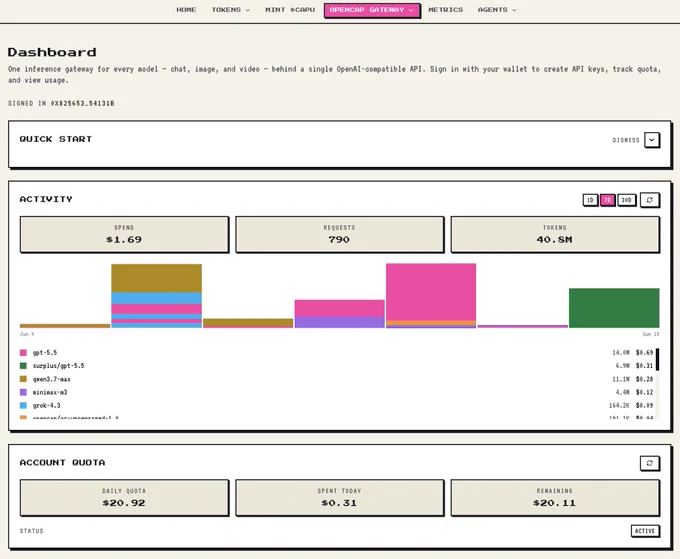
Task: Open the Agents dropdown menu
Action: click(497, 10)
